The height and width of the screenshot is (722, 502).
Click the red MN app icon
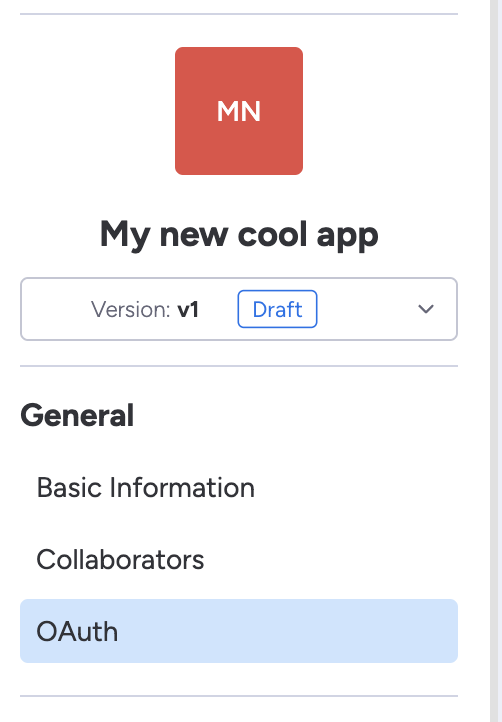239,111
